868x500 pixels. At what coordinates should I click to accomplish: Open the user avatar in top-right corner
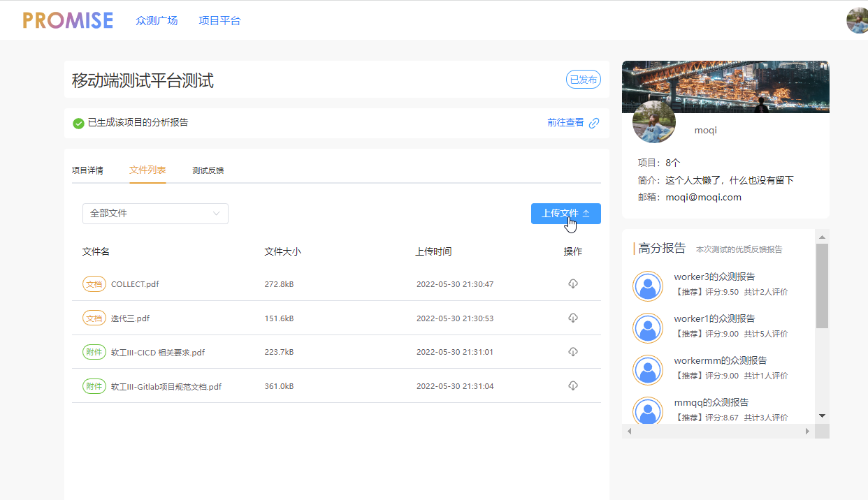(x=858, y=20)
